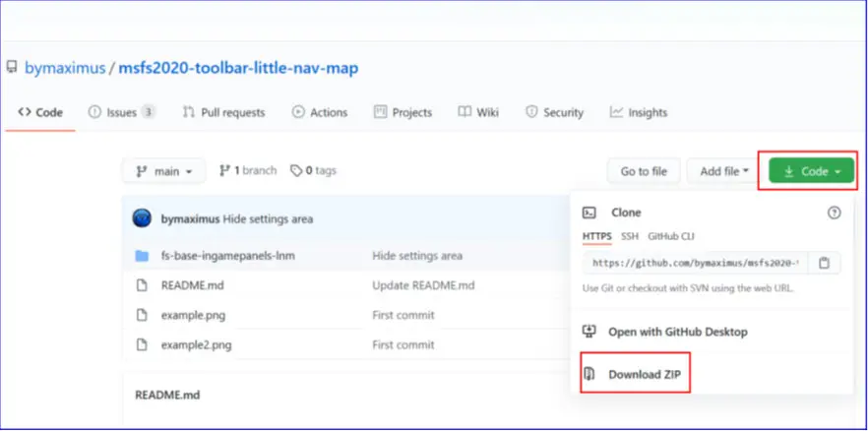868x431 pixels.
Task: Click the Issues count badge showing 3
Action: (x=148, y=112)
